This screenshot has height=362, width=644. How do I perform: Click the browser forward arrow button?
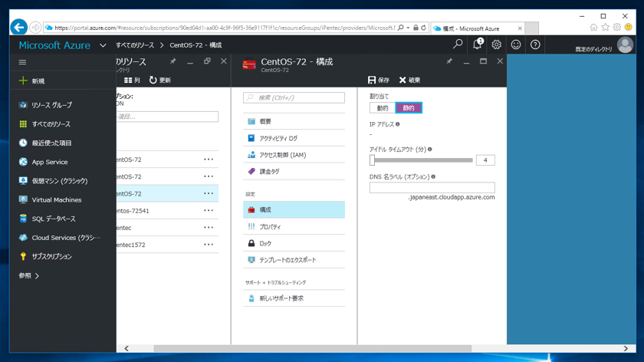(x=35, y=28)
